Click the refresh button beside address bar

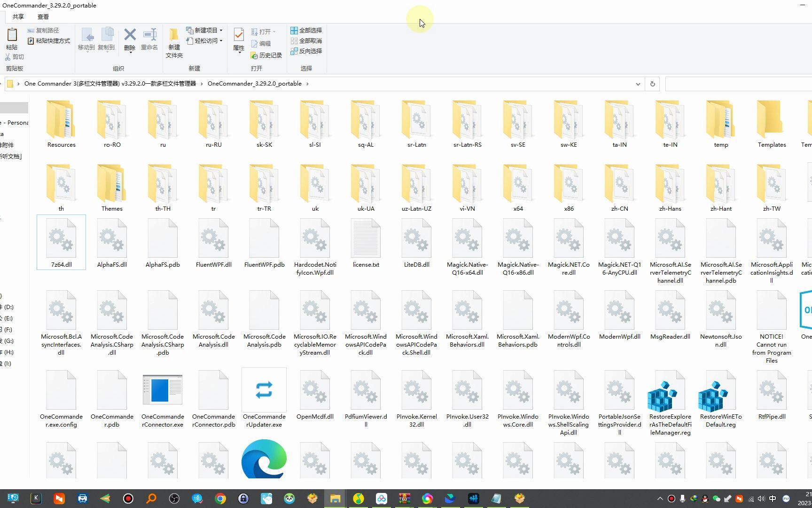tap(652, 84)
